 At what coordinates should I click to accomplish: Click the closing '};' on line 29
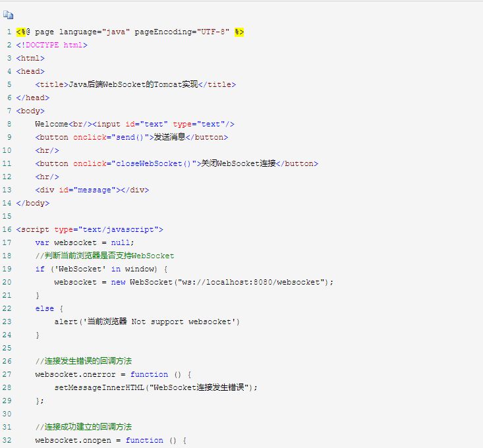click(40, 401)
